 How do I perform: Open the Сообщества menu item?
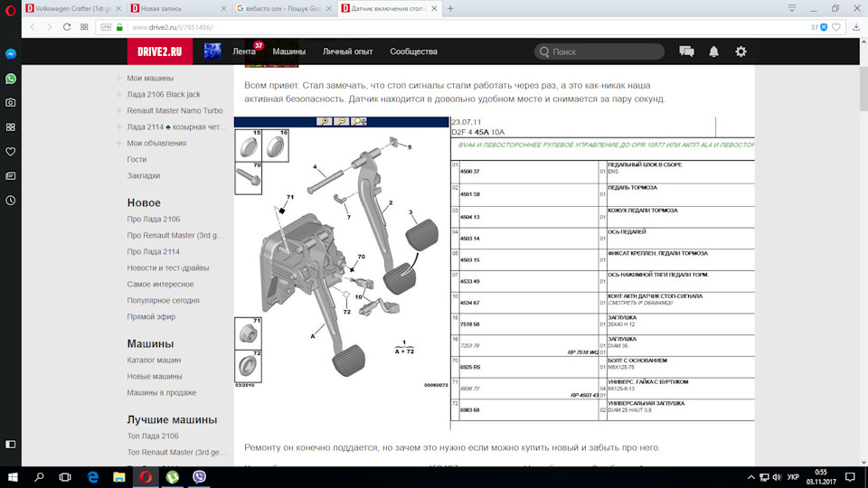pyautogui.click(x=413, y=52)
